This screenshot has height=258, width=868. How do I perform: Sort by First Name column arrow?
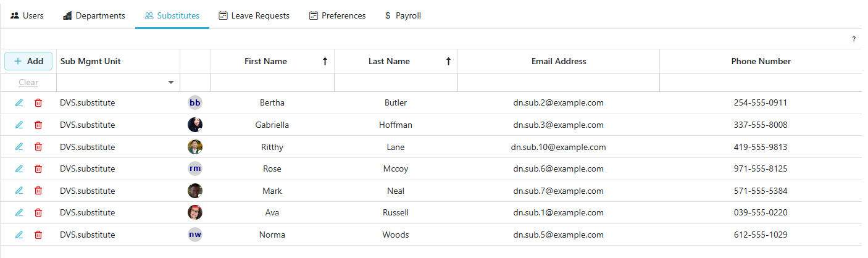click(325, 62)
